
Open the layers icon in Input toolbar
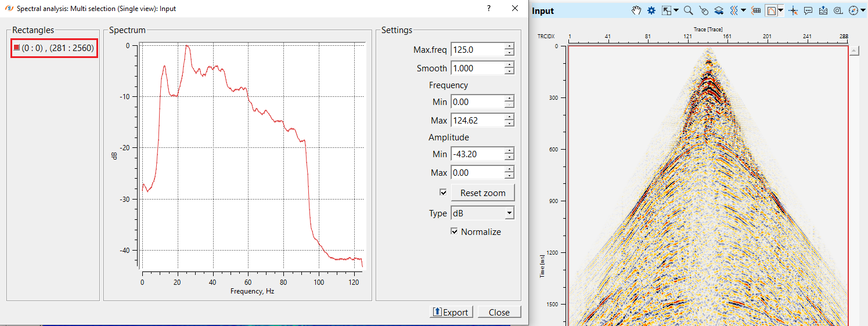(719, 10)
